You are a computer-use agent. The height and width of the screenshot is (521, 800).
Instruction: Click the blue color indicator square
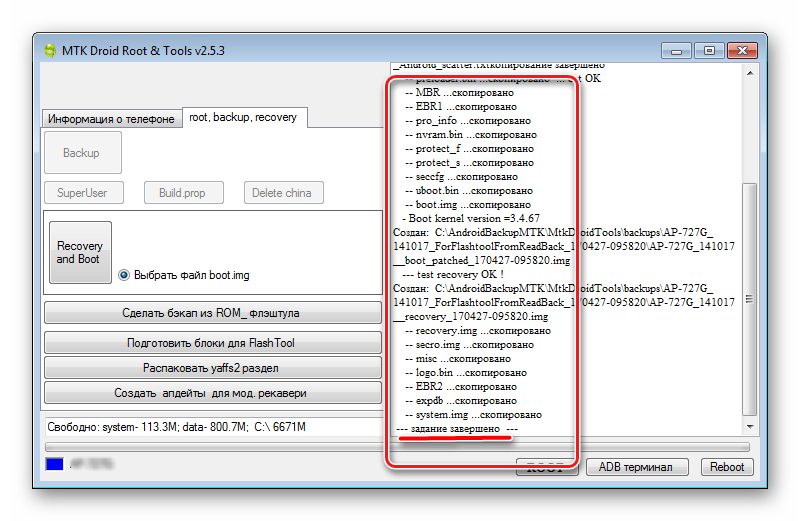[x=55, y=464]
